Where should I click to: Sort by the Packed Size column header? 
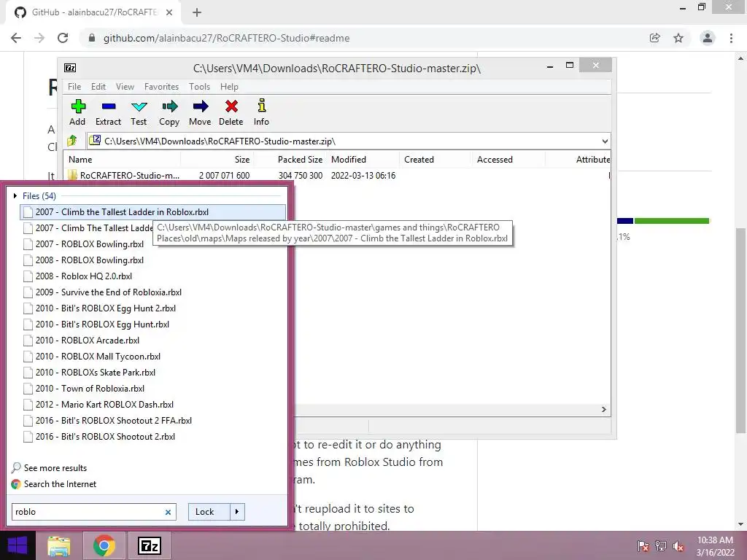[x=289, y=160]
